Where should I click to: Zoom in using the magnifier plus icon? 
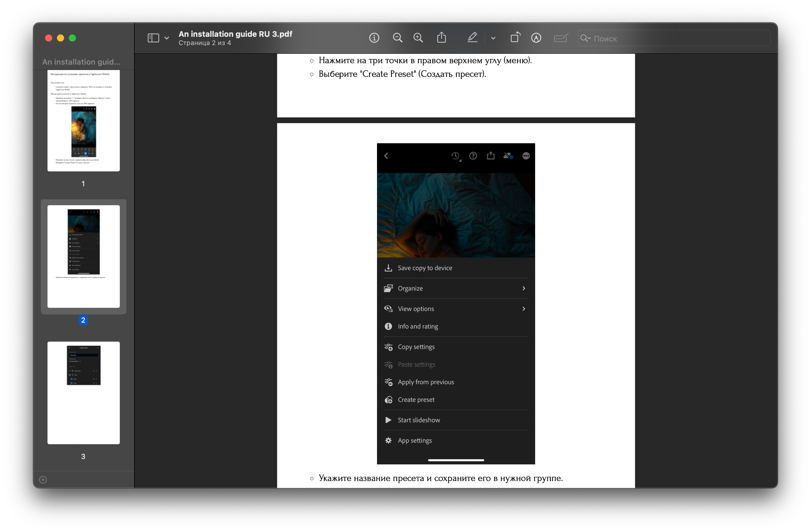(x=418, y=38)
